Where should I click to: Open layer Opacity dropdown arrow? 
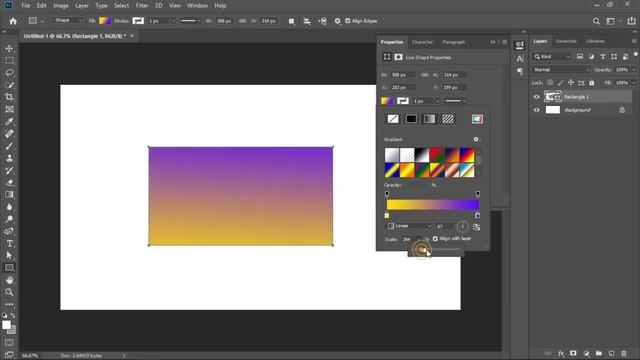click(x=634, y=70)
